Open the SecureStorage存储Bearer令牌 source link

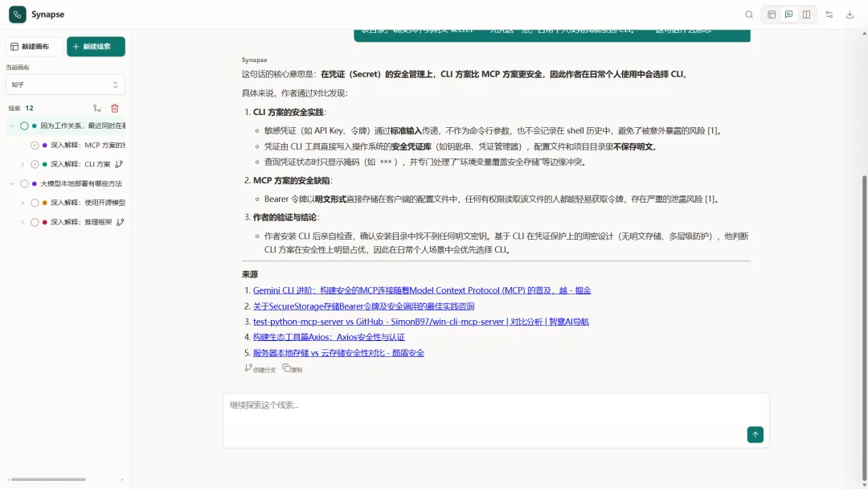point(364,306)
